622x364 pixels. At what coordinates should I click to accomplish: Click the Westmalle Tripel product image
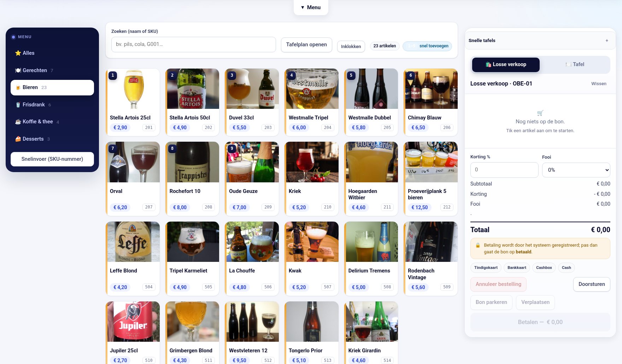coord(312,89)
